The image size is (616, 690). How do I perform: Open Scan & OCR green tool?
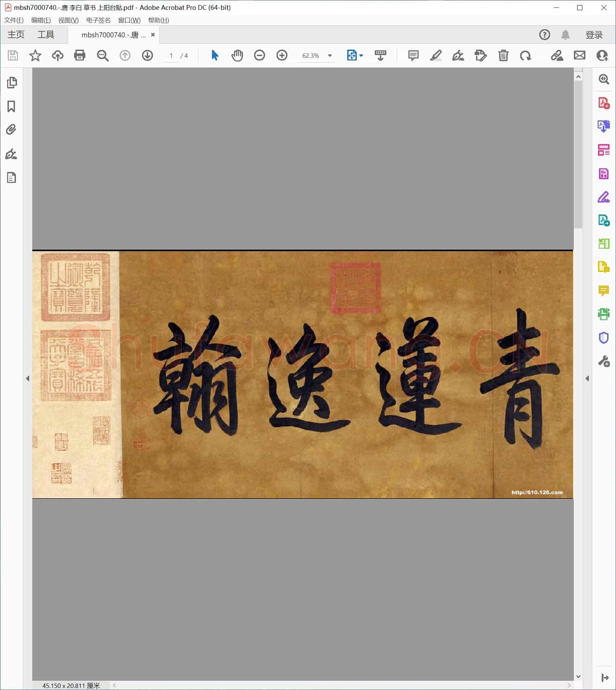point(604,314)
